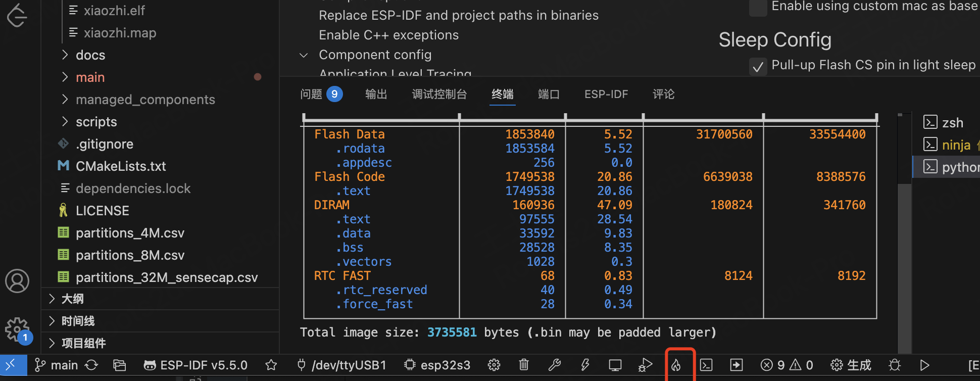The height and width of the screenshot is (381, 980).
Task: Click the trash full clean icon
Action: (x=524, y=365)
